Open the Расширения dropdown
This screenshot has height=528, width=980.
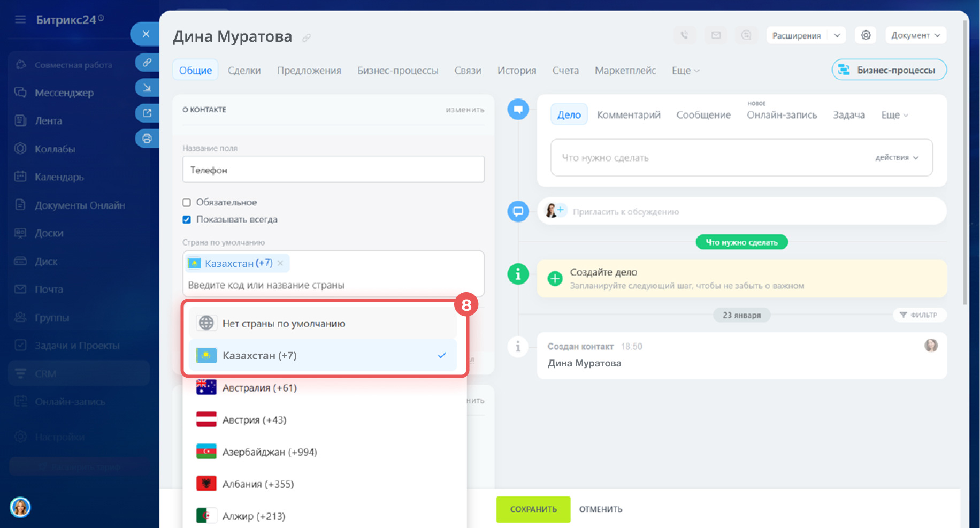837,35
